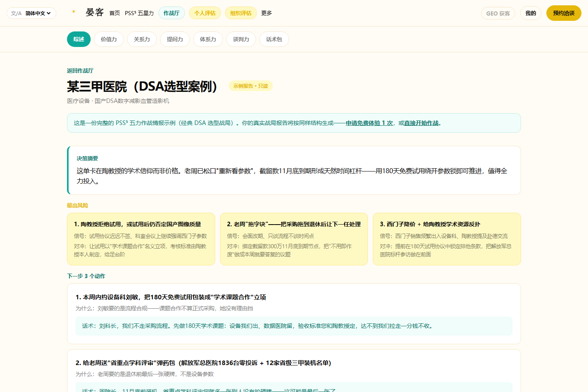Click the 返回作战厅 link
The image size is (588, 392).
point(80,71)
